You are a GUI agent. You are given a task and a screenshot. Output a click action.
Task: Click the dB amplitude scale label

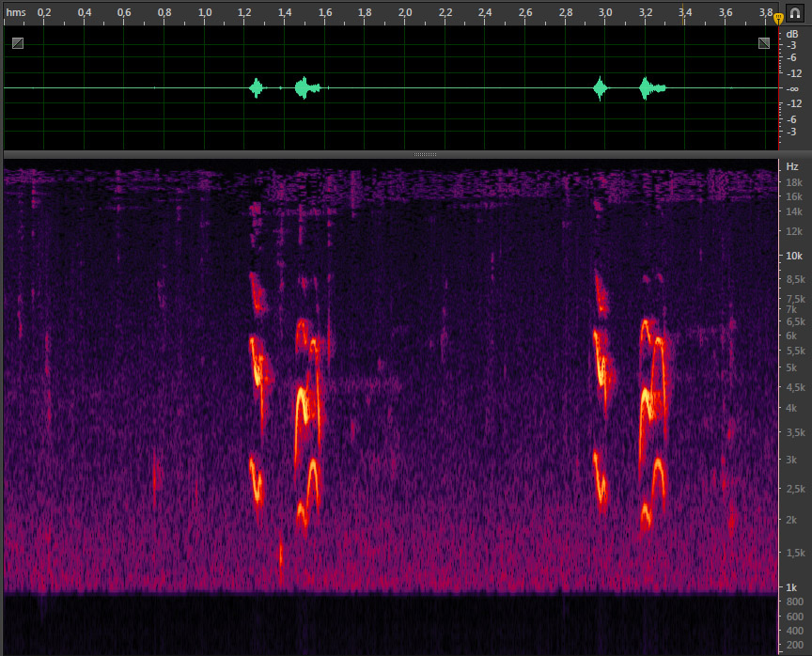point(792,32)
